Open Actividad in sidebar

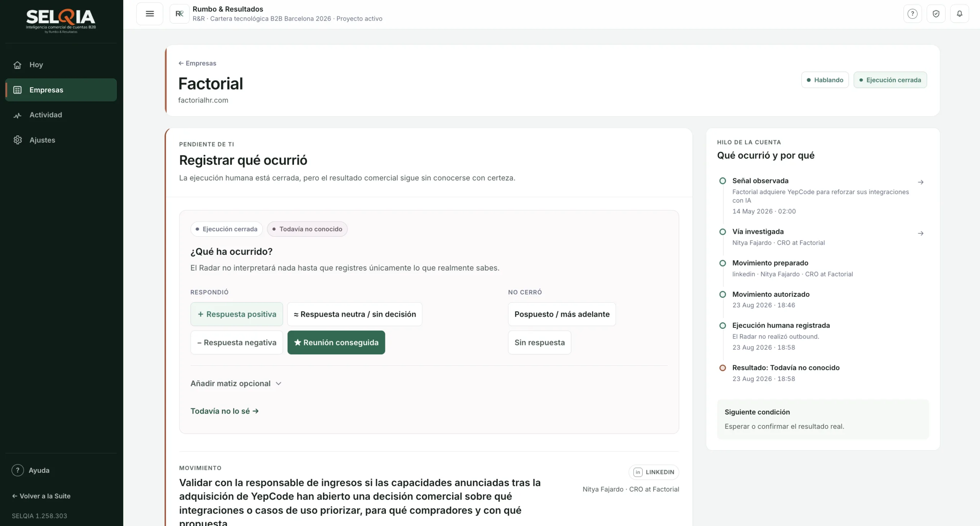(x=61, y=115)
